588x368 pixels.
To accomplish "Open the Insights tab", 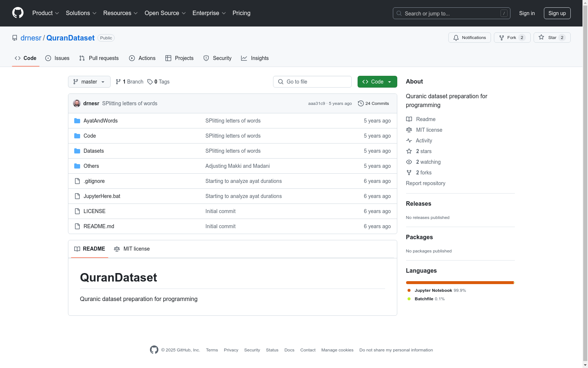I will point(255,58).
